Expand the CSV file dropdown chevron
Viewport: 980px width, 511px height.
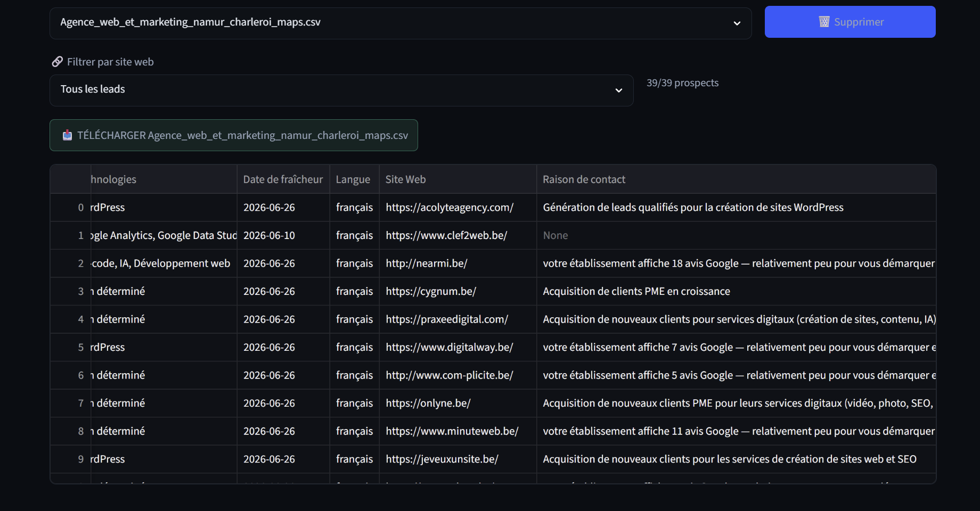(737, 23)
